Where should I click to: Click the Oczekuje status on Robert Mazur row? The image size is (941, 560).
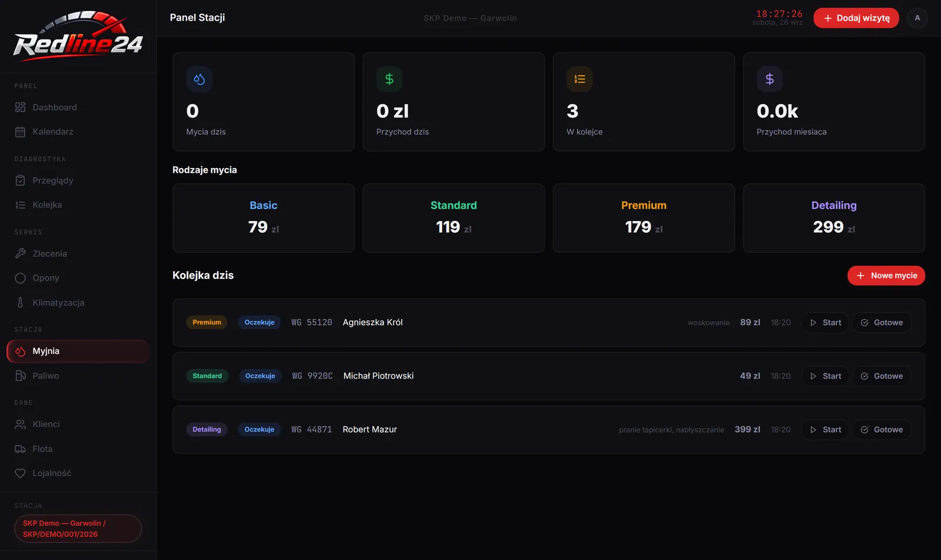pyautogui.click(x=259, y=430)
